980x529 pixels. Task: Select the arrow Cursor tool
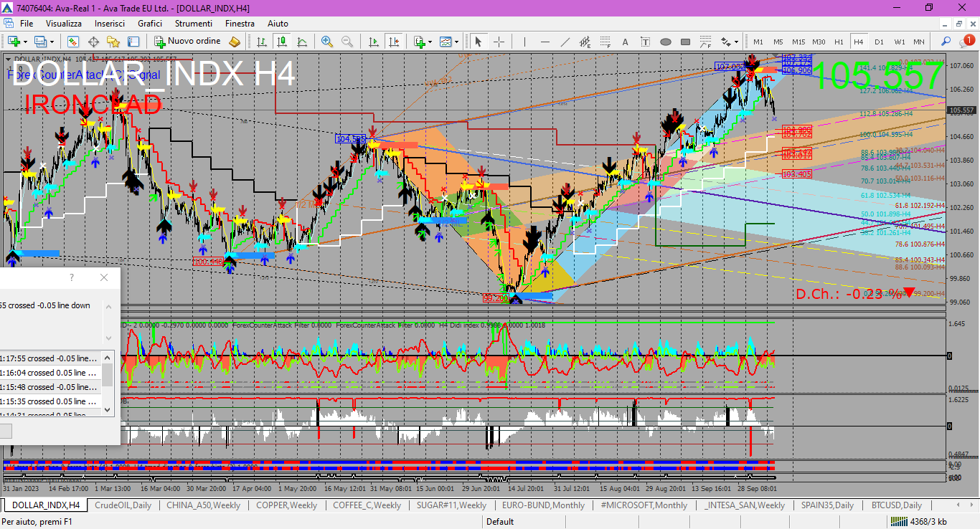click(479, 42)
